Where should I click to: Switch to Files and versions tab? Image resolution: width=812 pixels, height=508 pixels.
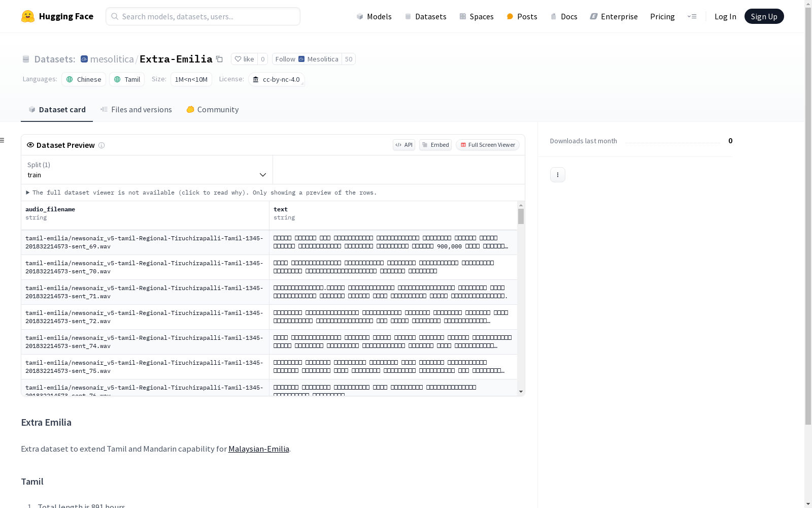tap(136, 110)
